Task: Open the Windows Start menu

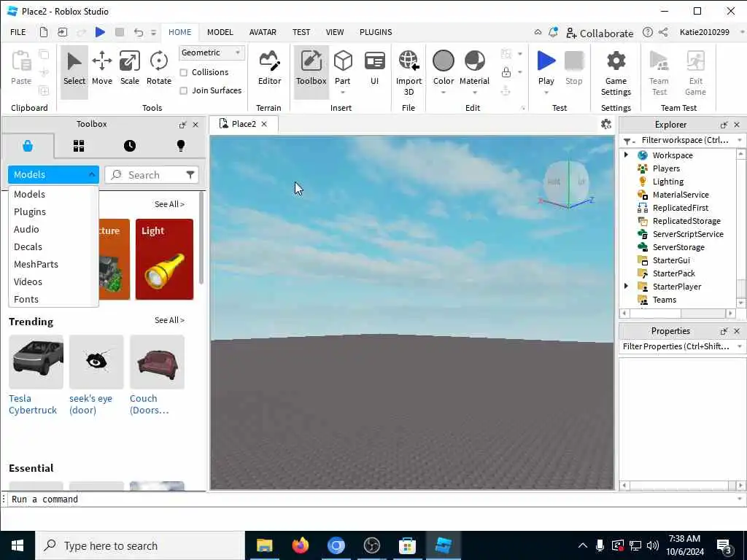Action: pyautogui.click(x=18, y=545)
